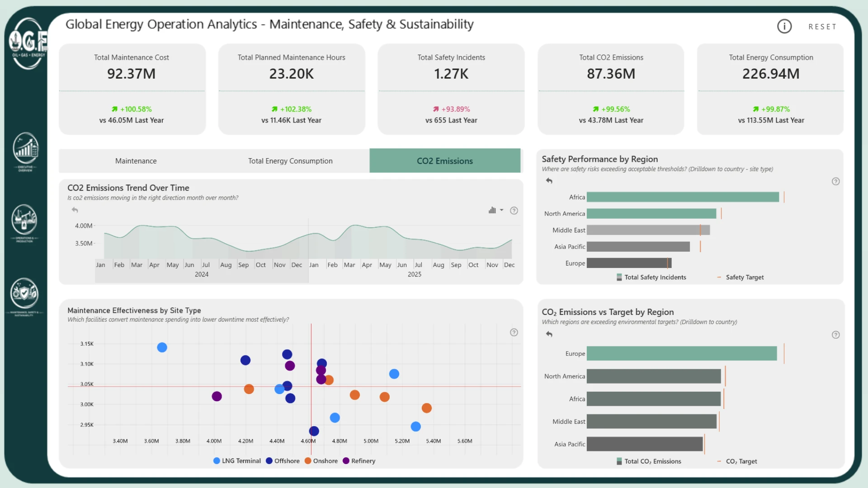Toggle LNG Terminal legend item
The image size is (868, 488).
[237, 461]
